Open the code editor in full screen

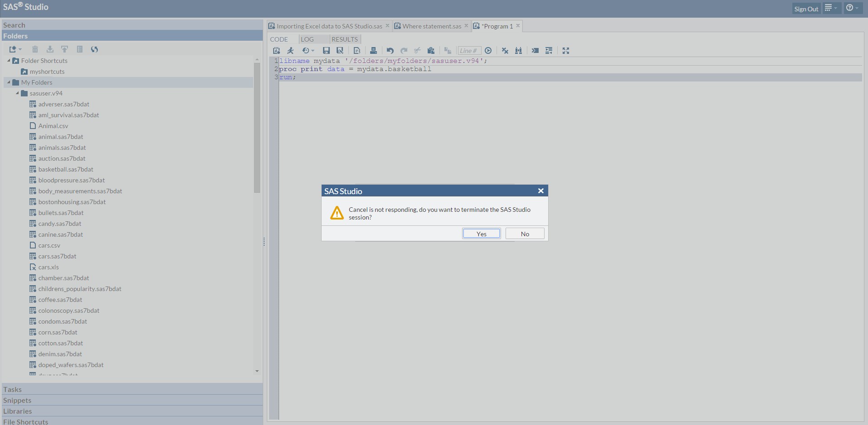point(565,50)
